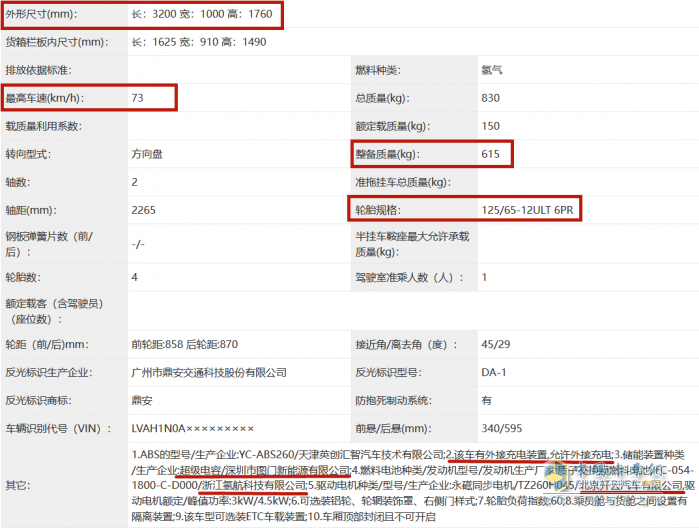The image size is (699, 528).
Task: Select the 额定载质量 value 150
Action: [490, 126]
